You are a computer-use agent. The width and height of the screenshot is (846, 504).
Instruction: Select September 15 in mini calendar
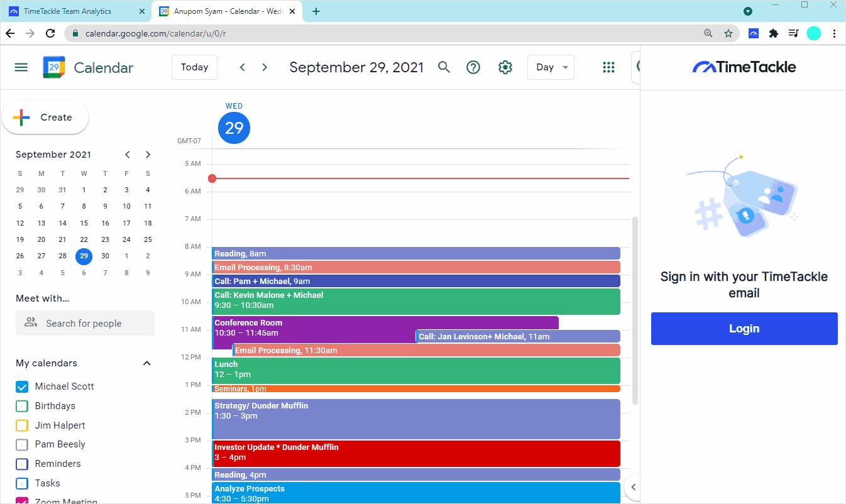tap(84, 222)
